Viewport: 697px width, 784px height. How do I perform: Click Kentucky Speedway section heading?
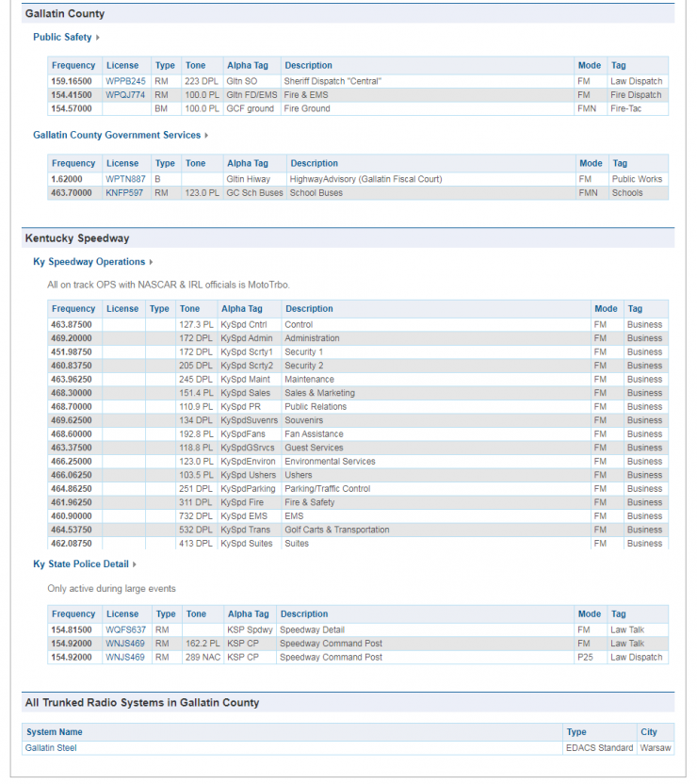(x=77, y=238)
